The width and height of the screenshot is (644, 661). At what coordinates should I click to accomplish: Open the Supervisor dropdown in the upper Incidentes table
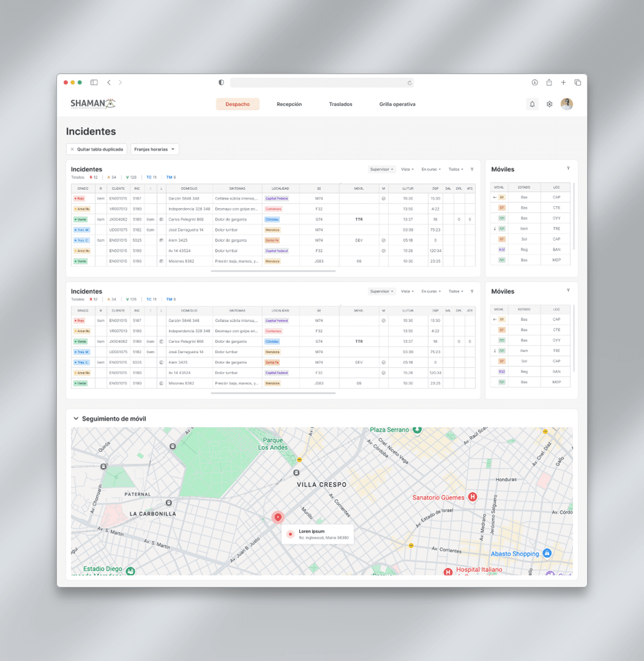(382, 169)
